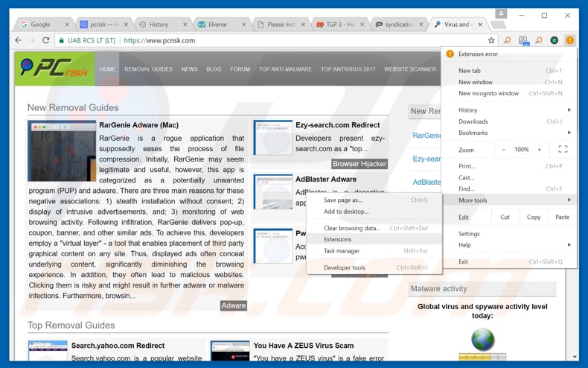Click the globe virus activity icon
Screen dimensions: 588x368
click(x=482, y=339)
